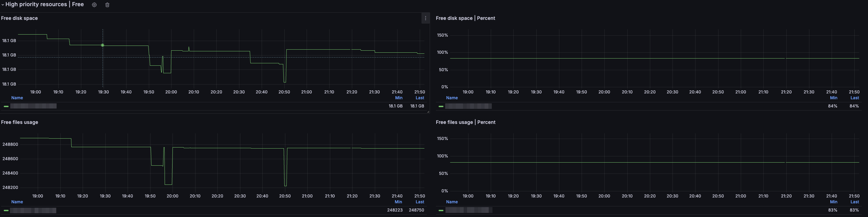Toggle series name in Free files usage Percent legend
Viewport: 868px width, 217px height.
(x=468, y=210)
